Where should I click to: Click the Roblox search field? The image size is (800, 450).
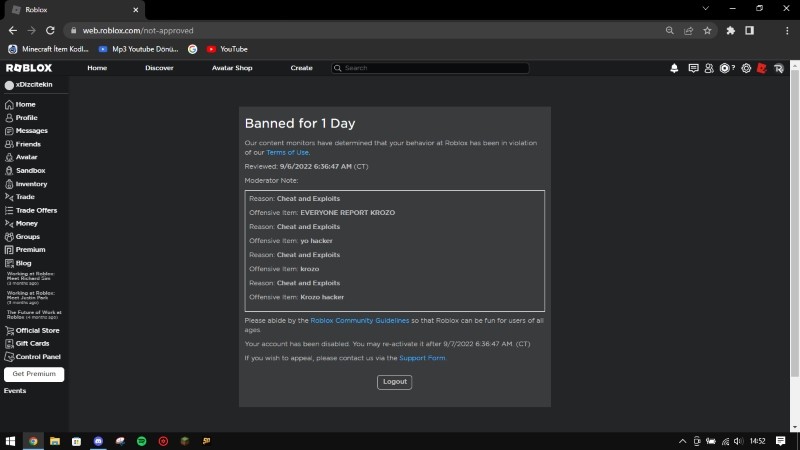tap(430, 68)
